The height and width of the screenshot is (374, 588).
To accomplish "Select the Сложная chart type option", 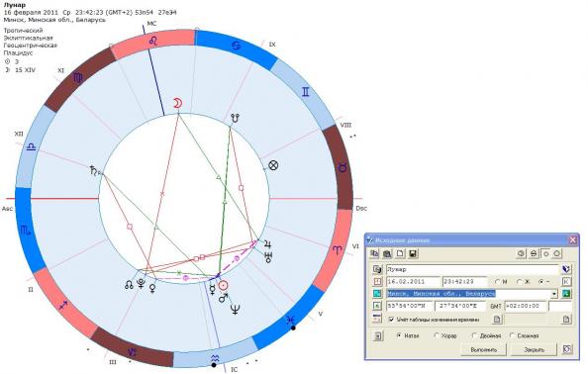I will [x=512, y=335].
